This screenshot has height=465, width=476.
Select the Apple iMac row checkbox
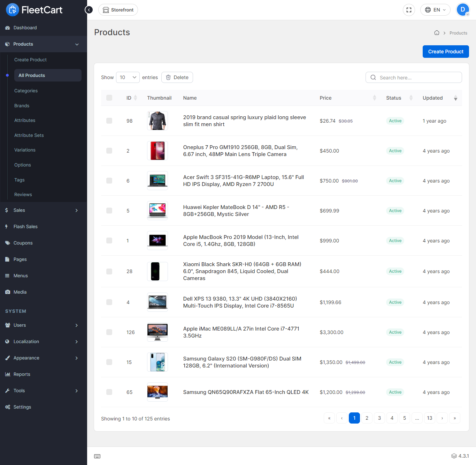(109, 332)
